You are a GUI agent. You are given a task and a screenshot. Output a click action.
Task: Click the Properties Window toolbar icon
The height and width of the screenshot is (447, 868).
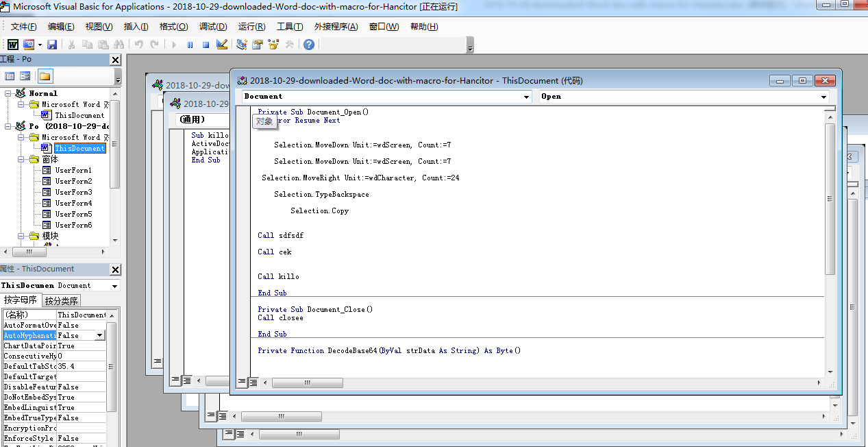click(258, 45)
